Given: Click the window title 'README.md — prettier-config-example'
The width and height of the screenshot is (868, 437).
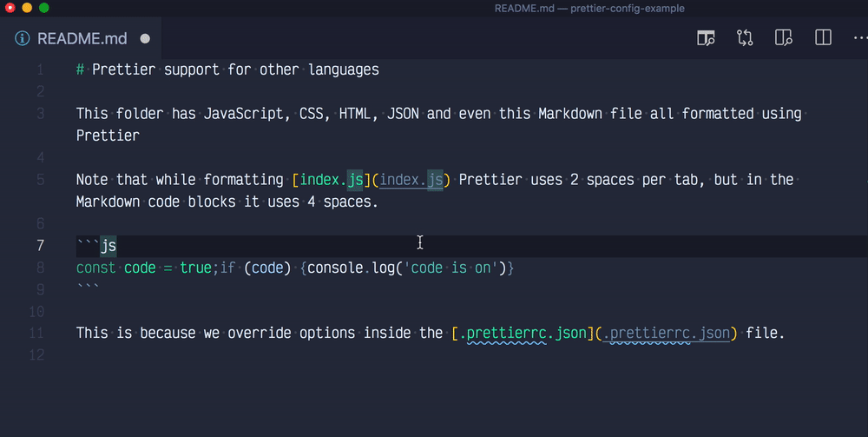Looking at the screenshot, I should click(x=589, y=9).
